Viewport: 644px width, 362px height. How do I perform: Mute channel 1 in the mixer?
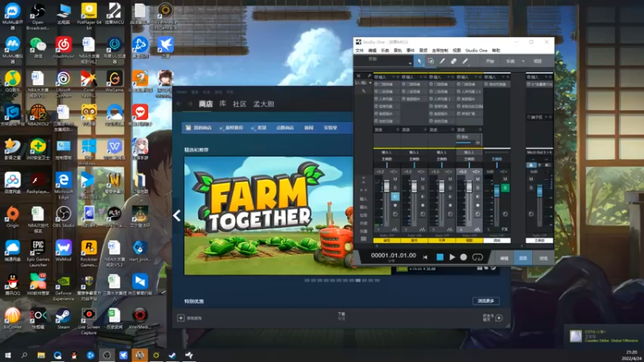[395, 179]
